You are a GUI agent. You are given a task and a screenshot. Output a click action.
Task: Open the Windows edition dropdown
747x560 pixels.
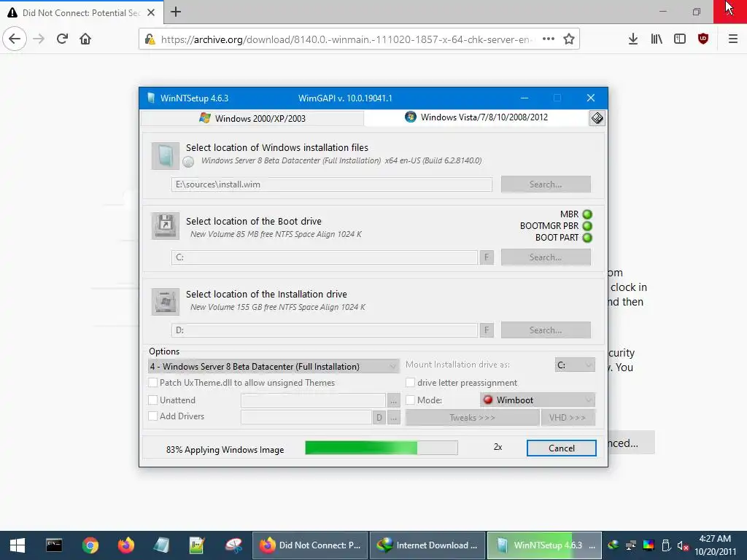click(x=274, y=366)
